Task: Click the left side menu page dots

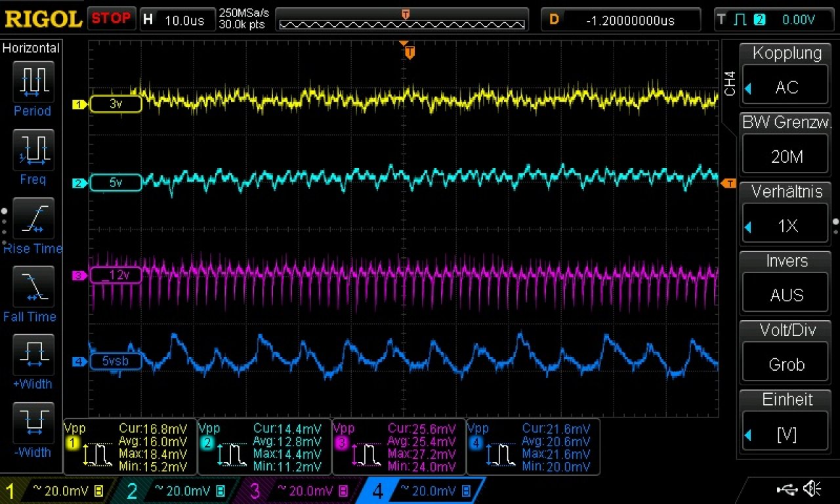Action: click(4, 226)
